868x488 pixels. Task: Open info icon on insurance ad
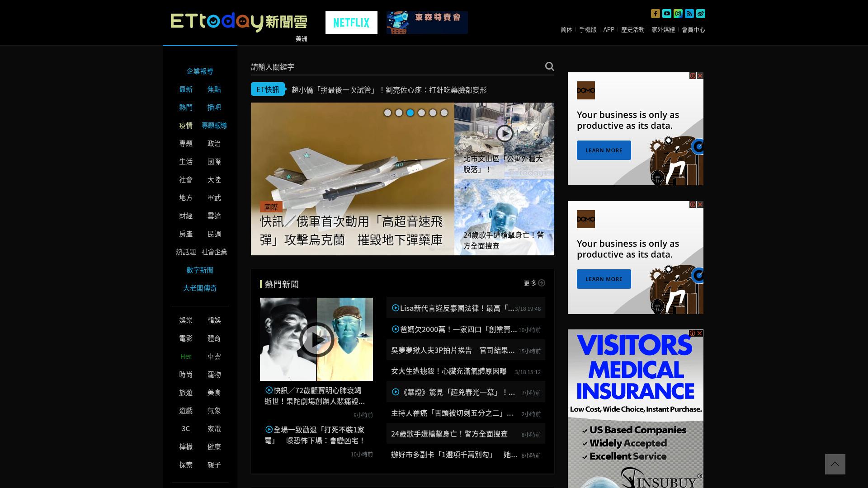coord(693,333)
